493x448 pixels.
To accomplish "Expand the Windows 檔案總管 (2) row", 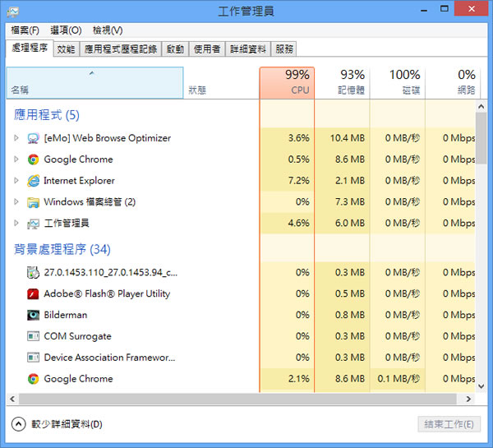I will [16, 201].
